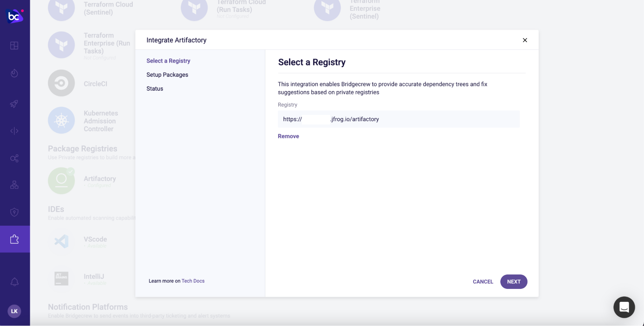This screenshot has width=644, height=326.
Task: Open the code brackets icon in sidebar
Action: pos(14,131)
